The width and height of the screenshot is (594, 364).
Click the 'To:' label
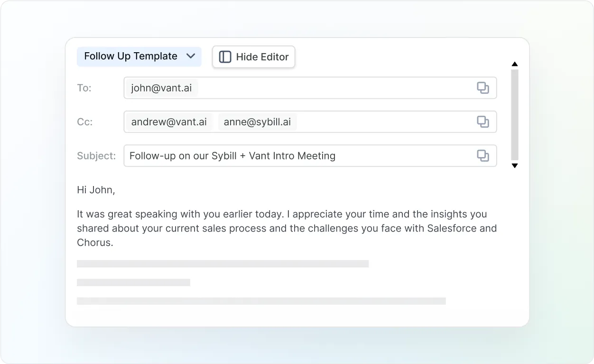coord(84,88)
